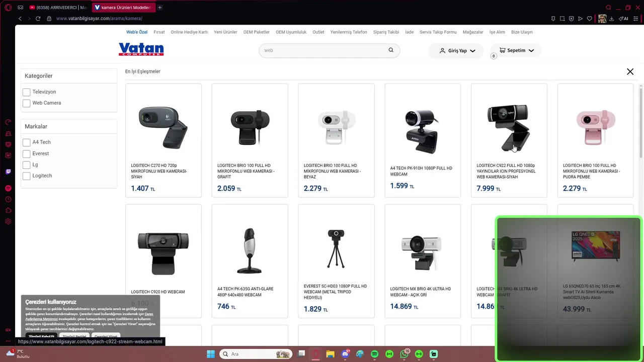Screen dimensions: 644x362
Task: Take a snapshot with dashed-square icon
Action: tap(562, 19)
